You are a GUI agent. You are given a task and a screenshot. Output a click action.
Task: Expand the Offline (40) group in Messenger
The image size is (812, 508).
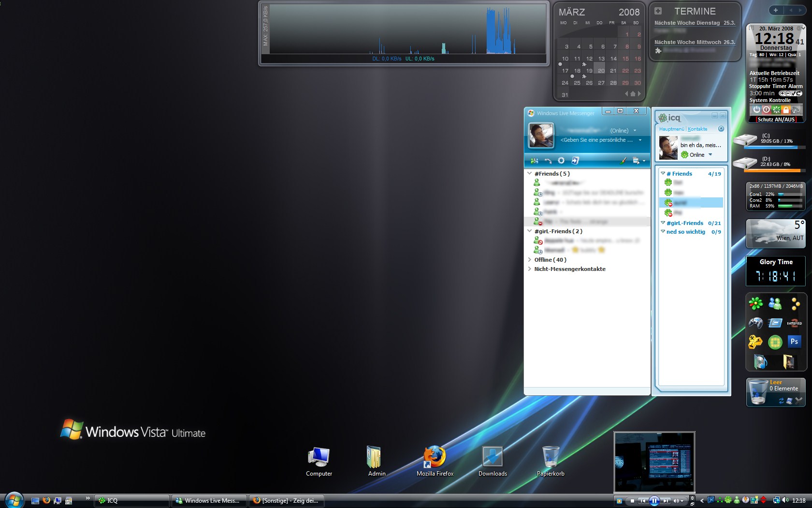pos(530,259)
